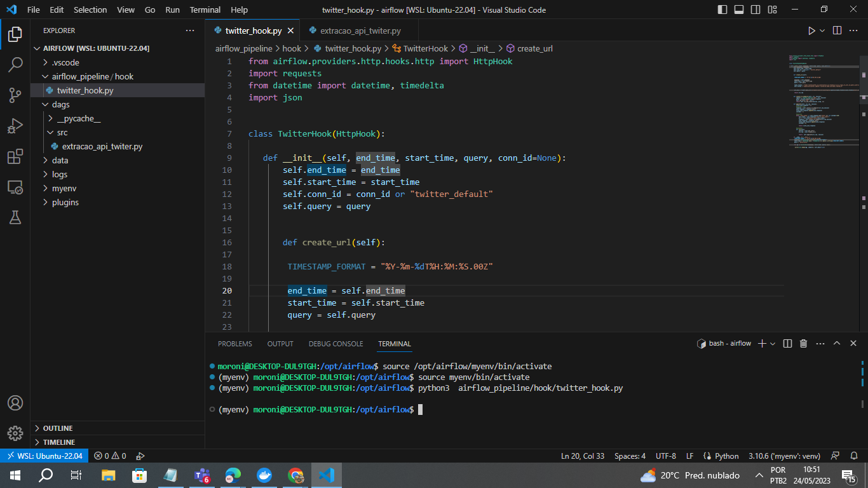Maximize the panel size chevron

837,343
